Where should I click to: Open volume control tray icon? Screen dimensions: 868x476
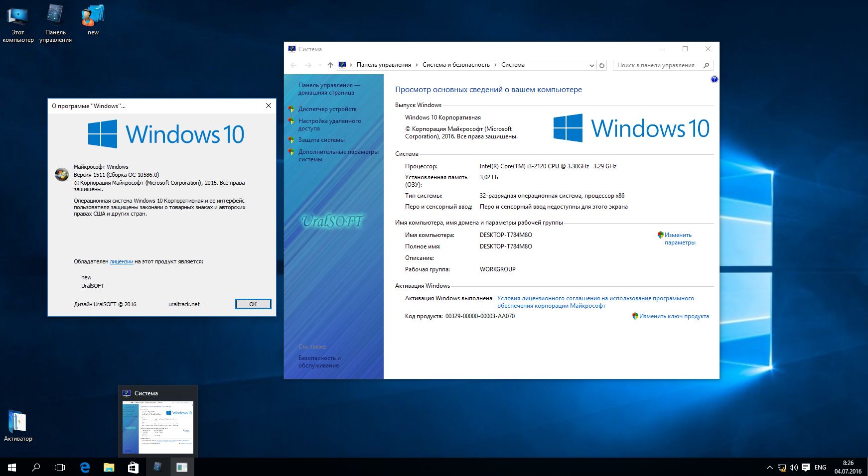point(793,468)
